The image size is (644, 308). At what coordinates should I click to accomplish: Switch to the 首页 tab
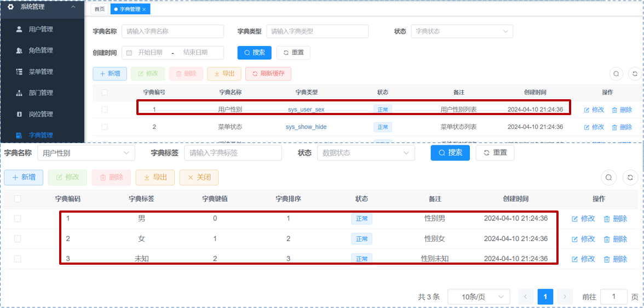pos(99,9)
